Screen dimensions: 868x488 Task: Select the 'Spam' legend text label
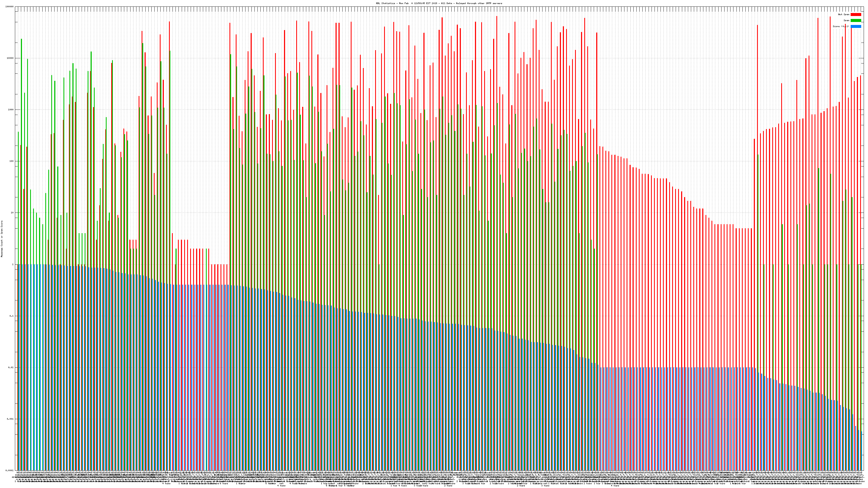click(x=846, y=21)
